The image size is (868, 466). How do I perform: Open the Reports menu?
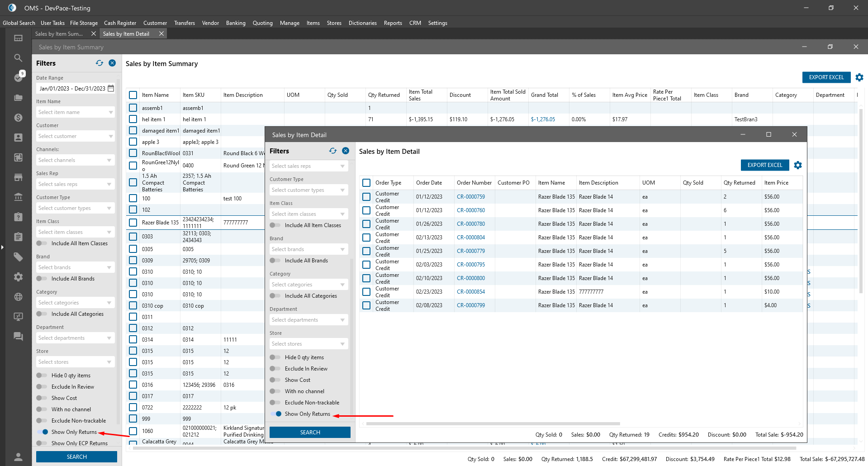click(393, 23)
